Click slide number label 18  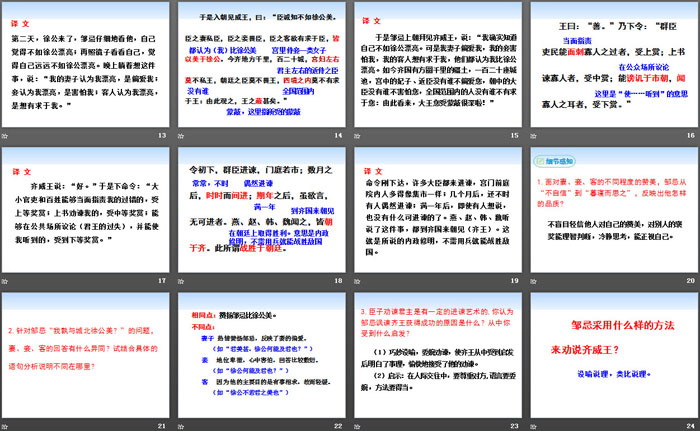coord(338,280)
